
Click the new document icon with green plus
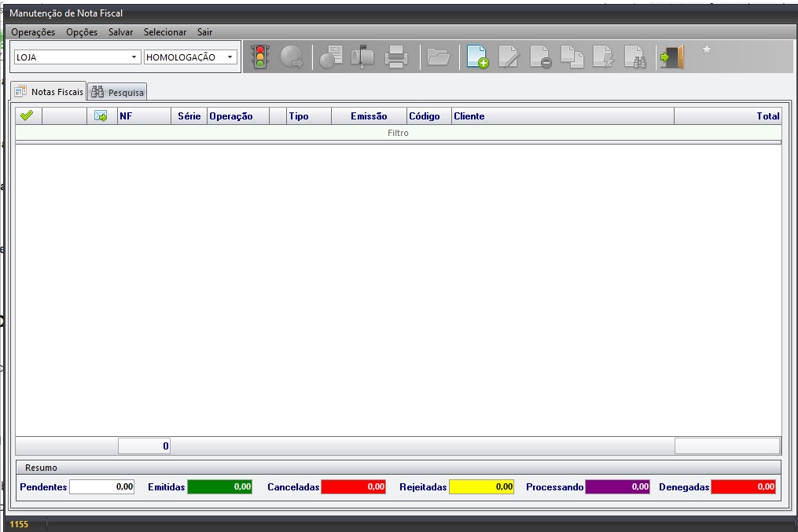477,57
